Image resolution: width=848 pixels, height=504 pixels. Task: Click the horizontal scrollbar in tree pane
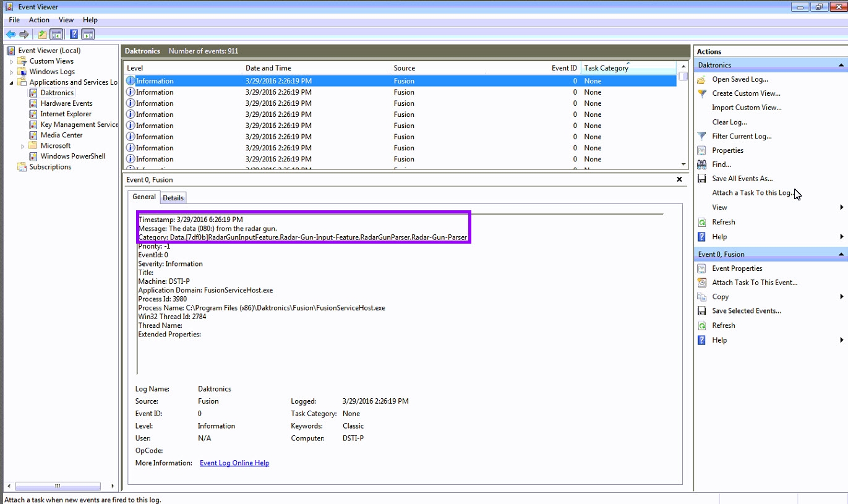point(58,486)
